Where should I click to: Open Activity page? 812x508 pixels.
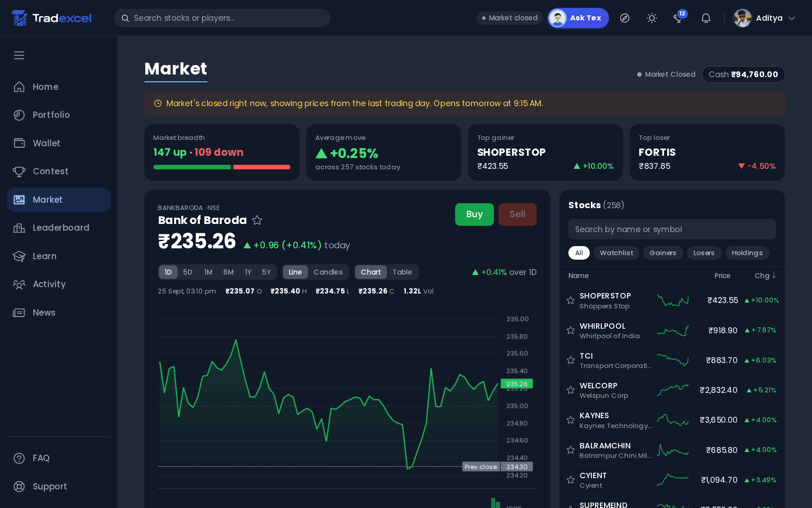pos(59,284)
